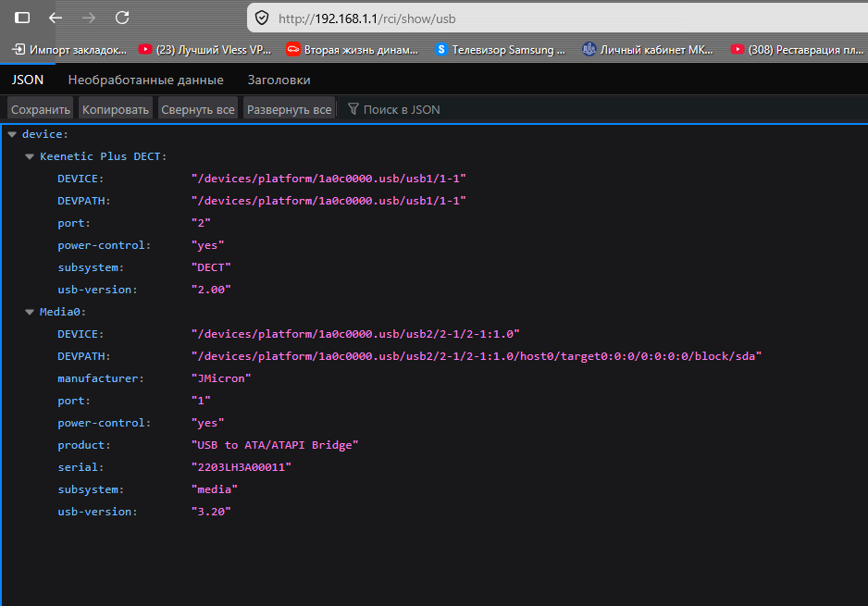Switch to the Заголовки tab
This screenshot has width=868, height=606.
pos(279,80)
